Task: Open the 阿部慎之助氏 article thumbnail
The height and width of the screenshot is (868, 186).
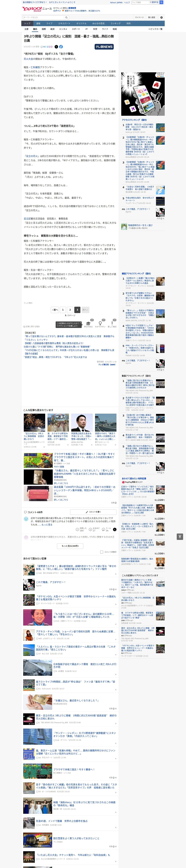Action: pyautogui.click(x=82, y=423)
